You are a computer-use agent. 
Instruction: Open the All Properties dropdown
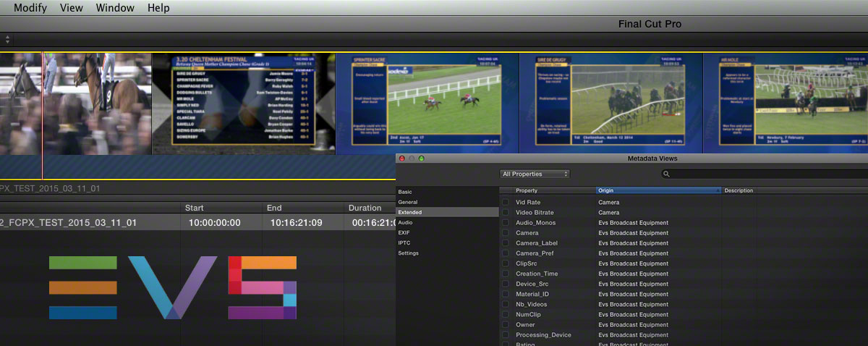tap(535, 174)
